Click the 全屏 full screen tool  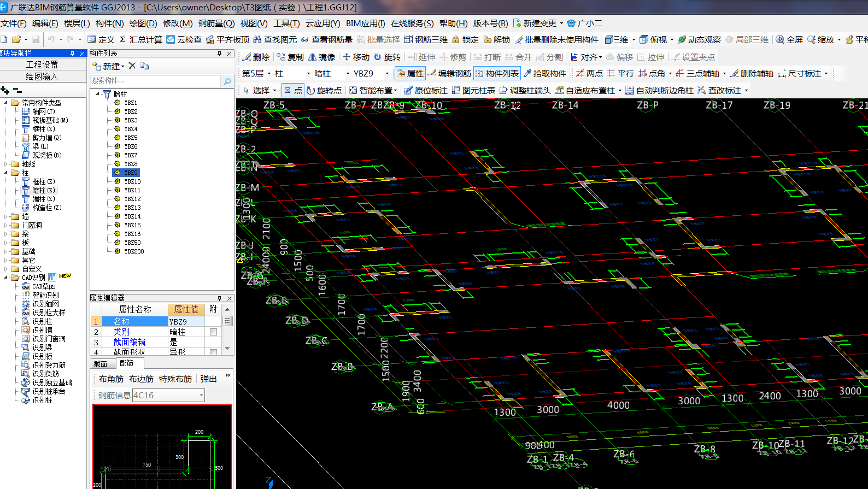[789, 39]
